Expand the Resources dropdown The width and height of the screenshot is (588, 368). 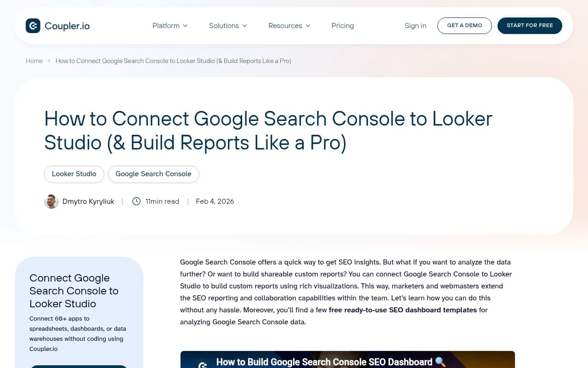[288, 26]
